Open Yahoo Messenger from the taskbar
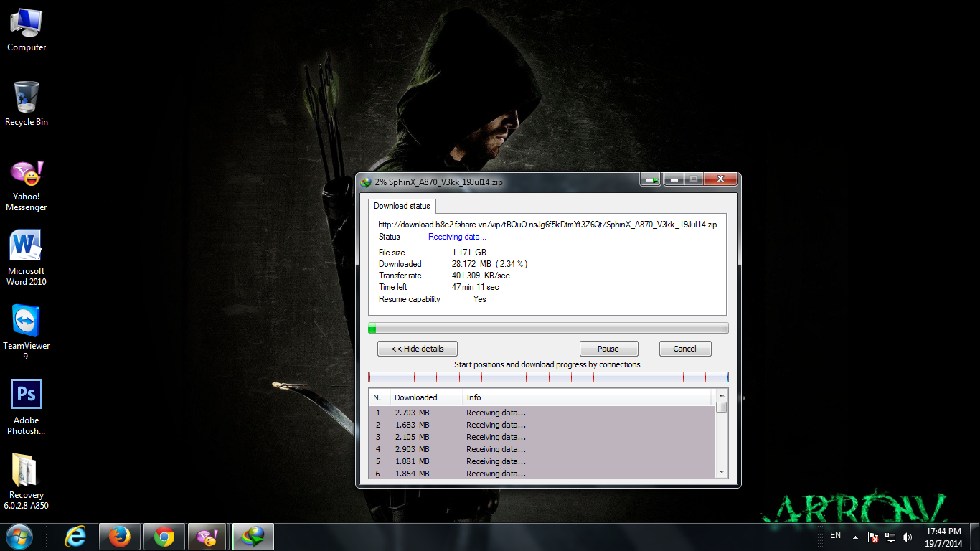The width and height of the screenshot is (980, 551). click(x=208, y=537)
